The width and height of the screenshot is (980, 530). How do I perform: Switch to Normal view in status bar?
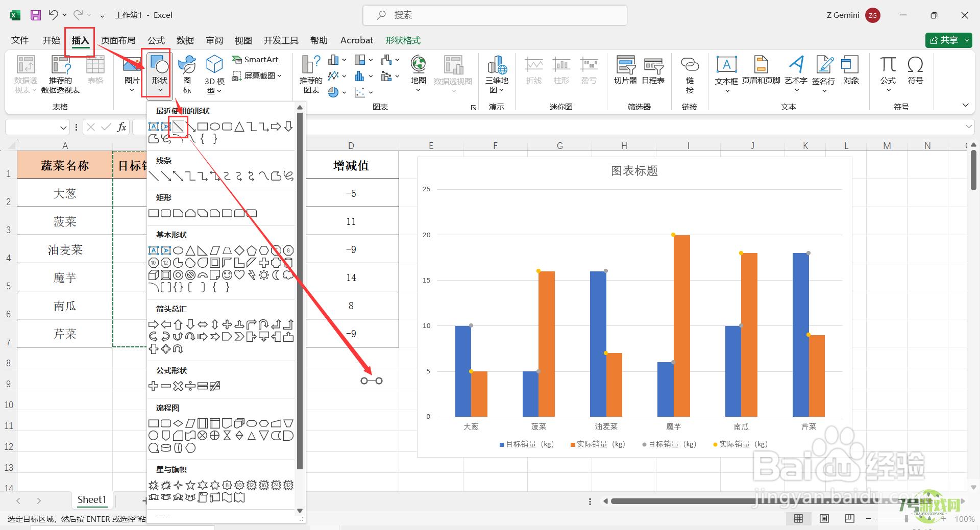(x=799, y=519)
